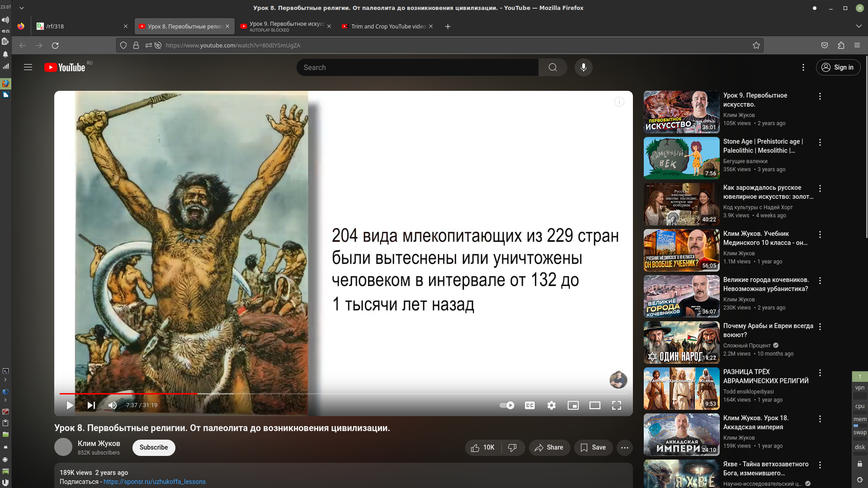Image resolution: width=868 pixels, height=488 pixels.
Task: Open system volume icon in side panel
Action: [5, 20]
